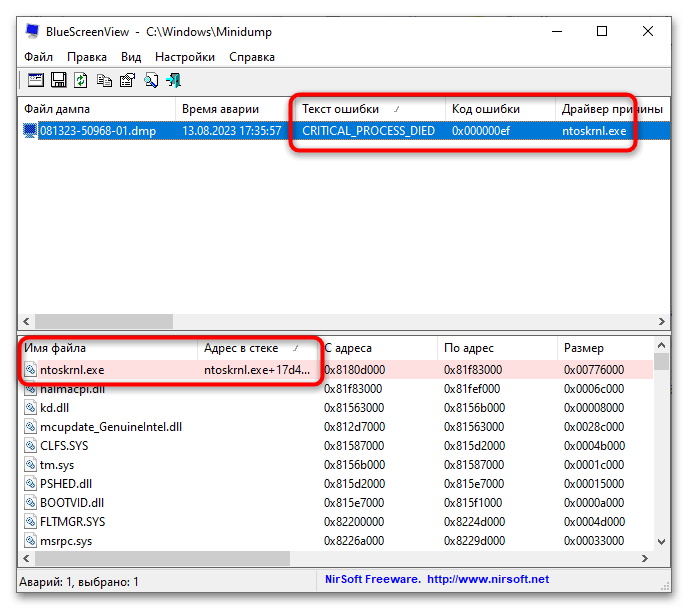
Task: Select the mcupdate_GenuineIntel.dll file name
Action: click(111, 426)
